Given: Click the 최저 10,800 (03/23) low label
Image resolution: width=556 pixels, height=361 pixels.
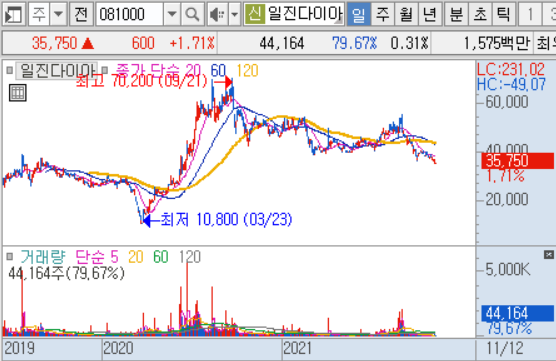Looking at the screenshot, I should 226,220.
